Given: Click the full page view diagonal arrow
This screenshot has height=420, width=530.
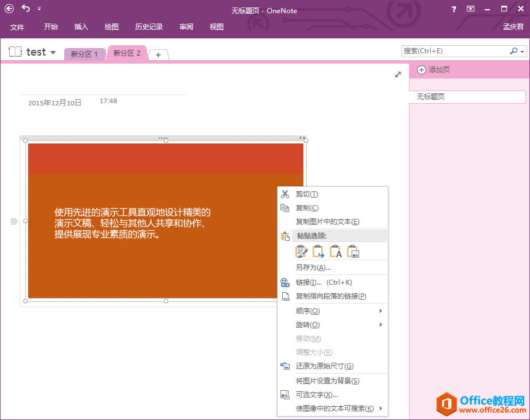Looking at the screenshot, I should click(x=398, y=74).
